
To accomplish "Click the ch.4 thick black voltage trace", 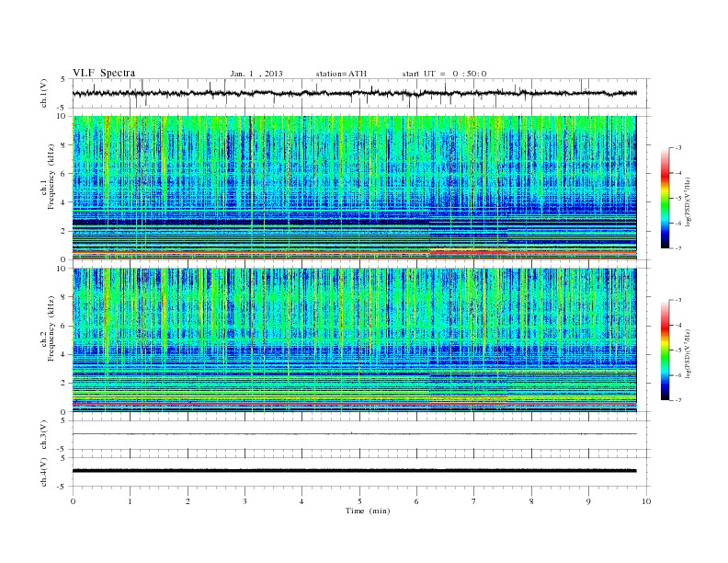I will point(355,471).
